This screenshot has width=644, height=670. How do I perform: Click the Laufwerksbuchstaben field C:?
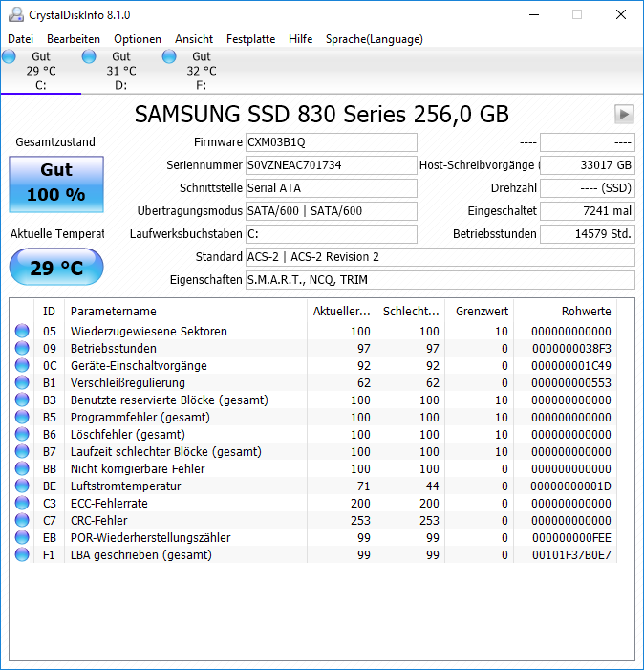pyautogui.click(x=332, y=234)
